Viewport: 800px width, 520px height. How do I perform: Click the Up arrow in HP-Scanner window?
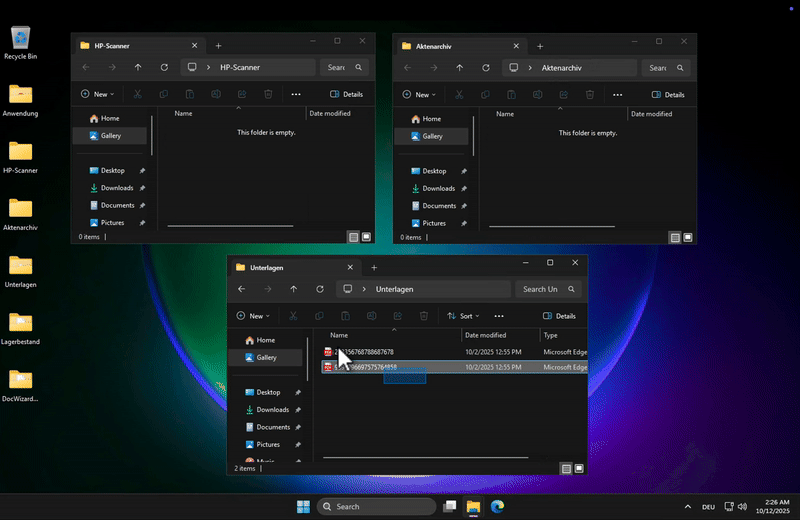[137, 67]
